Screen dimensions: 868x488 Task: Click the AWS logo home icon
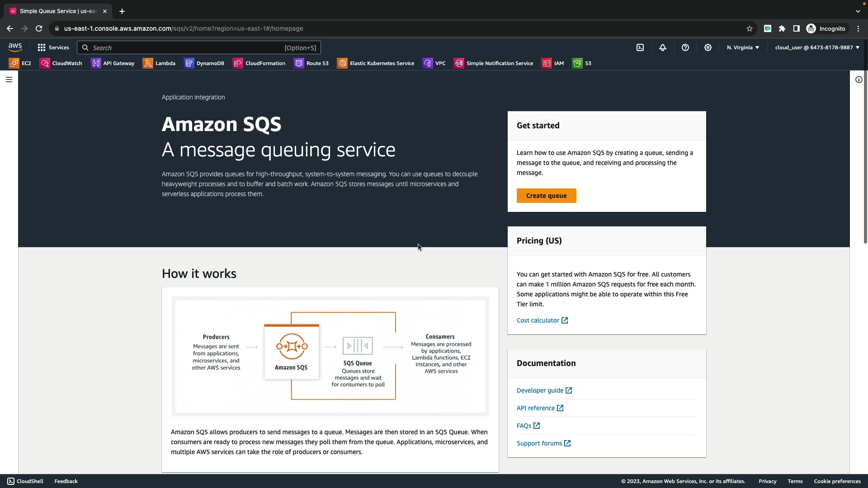(x=15, y=47)
